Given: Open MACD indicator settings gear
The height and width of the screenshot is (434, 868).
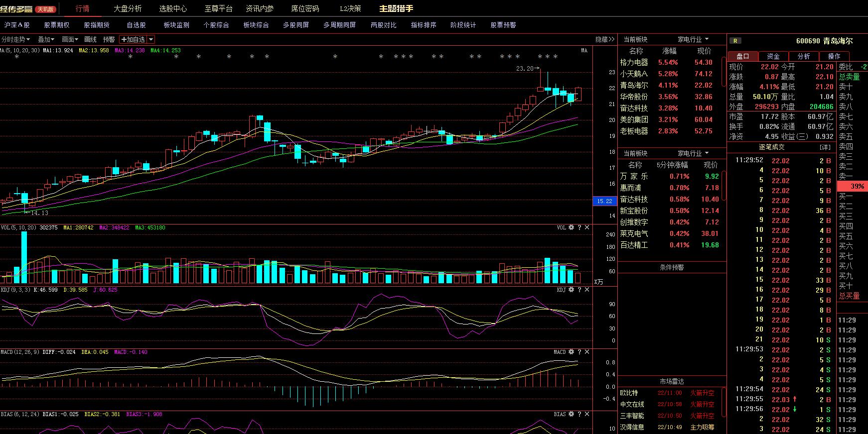Looking at the screenshot, I should tap(571, 352).
